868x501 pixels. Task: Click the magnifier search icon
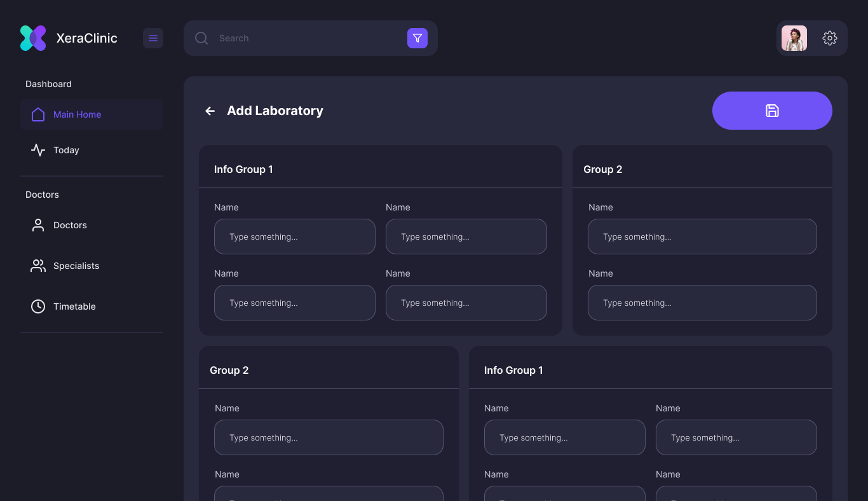201,38
